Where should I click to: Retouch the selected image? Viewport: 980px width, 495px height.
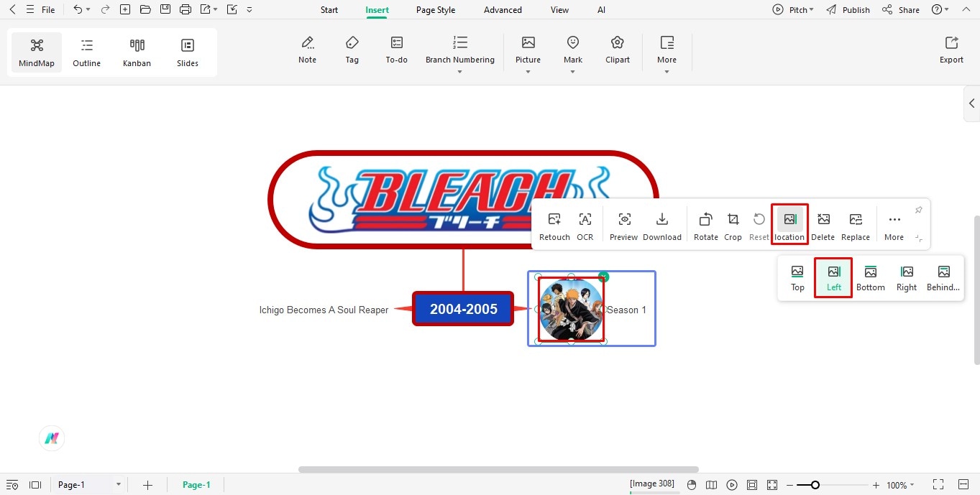tap(554, 226)
